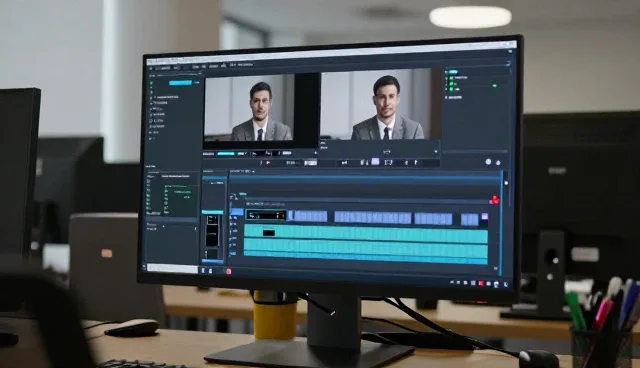The width and height of the screenshot is (640, 368).
Task: Click the small droplet icon beside the white circle
Action: [x=498, y=162]
